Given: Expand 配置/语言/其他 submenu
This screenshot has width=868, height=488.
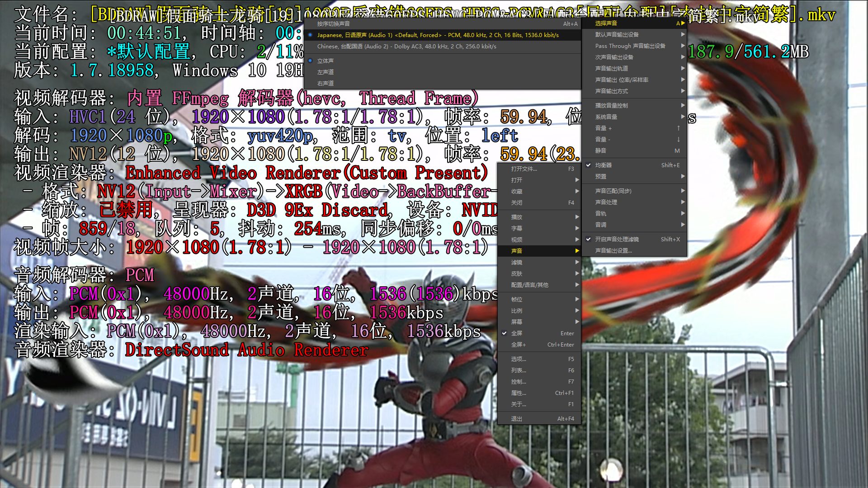Looking at the screenshot, I should 539,285.
